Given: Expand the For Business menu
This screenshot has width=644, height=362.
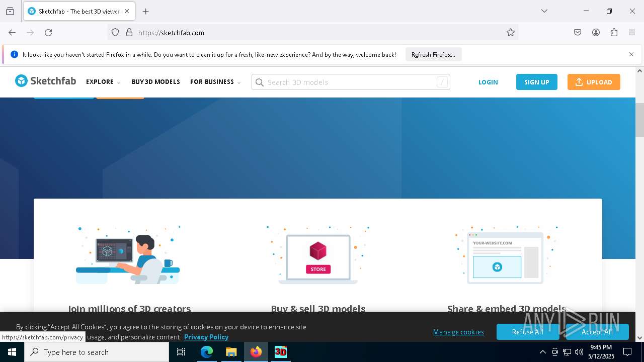Looking at the screenshot, I should pyautogui.click(x=215, y=82).
